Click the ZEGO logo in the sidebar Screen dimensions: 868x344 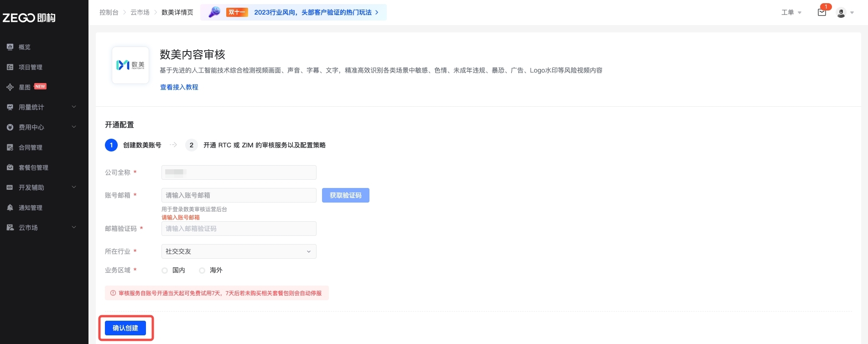click(29, 18)
